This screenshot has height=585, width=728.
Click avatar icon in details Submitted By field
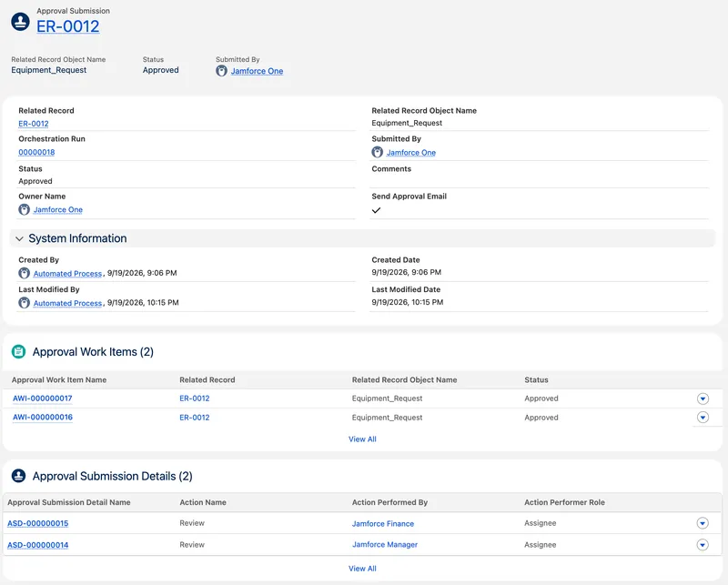(378, 152)
